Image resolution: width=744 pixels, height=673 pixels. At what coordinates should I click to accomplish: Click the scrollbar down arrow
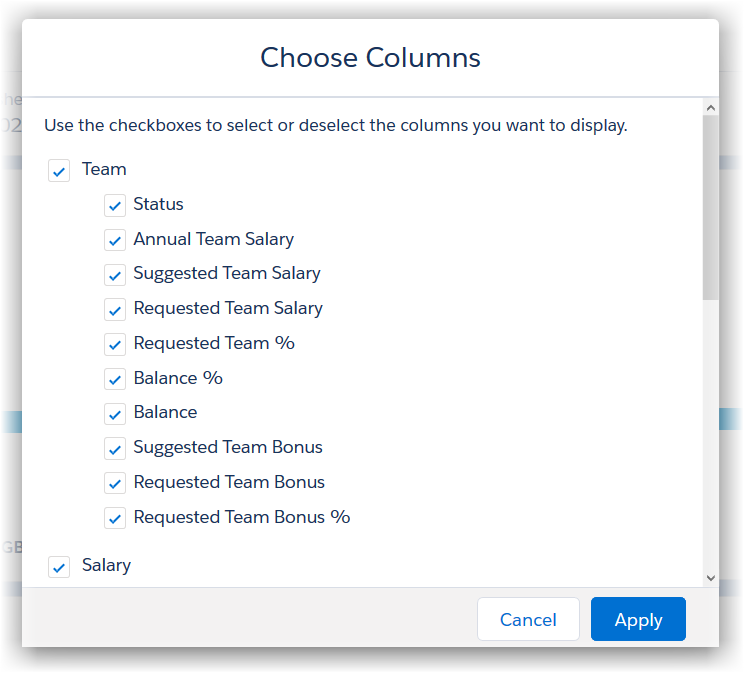pyautogui.click(x=710, y=577)
